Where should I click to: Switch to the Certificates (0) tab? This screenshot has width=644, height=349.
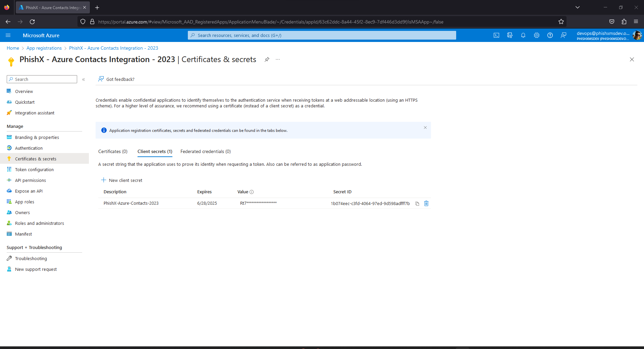(113, 152)
